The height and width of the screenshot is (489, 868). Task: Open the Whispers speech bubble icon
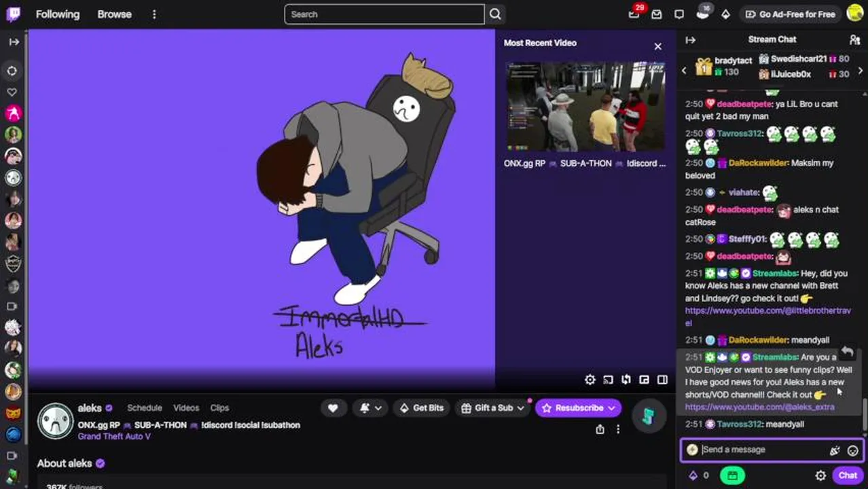[x=679, y=14]
